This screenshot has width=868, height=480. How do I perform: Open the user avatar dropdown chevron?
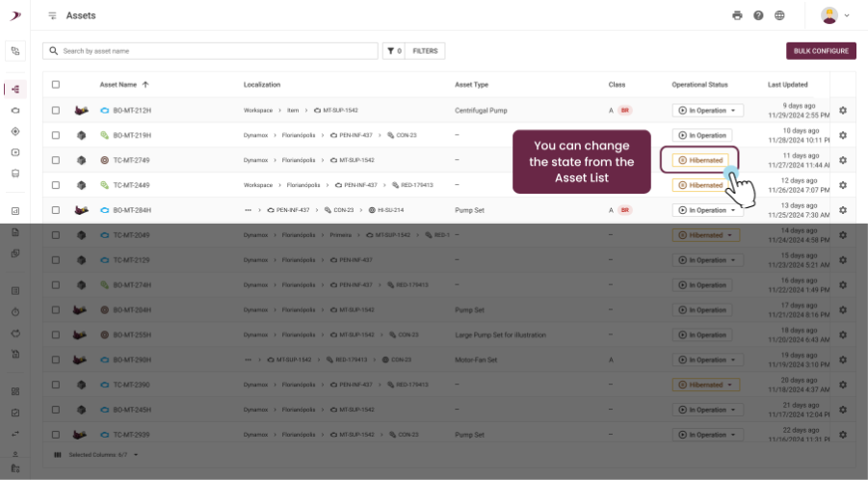(847, 15)
